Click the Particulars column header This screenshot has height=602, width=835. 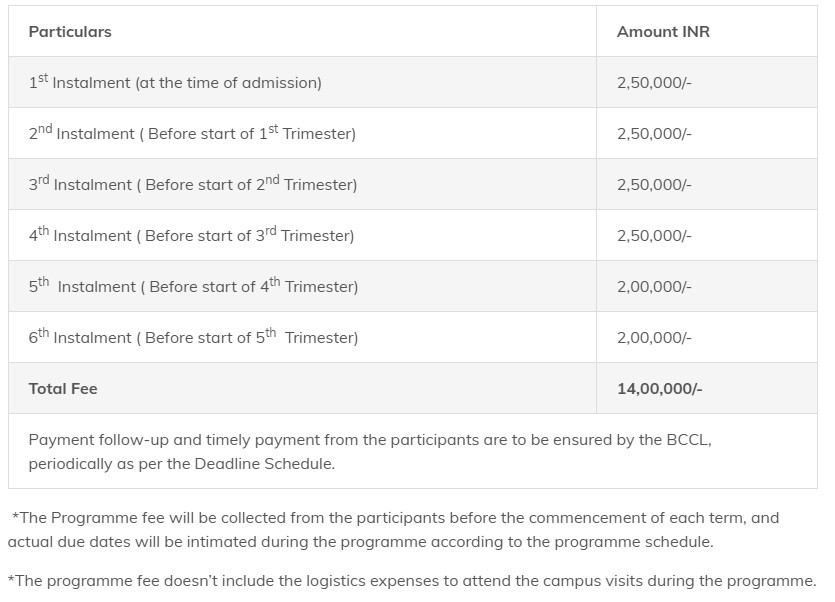point(70,32)
